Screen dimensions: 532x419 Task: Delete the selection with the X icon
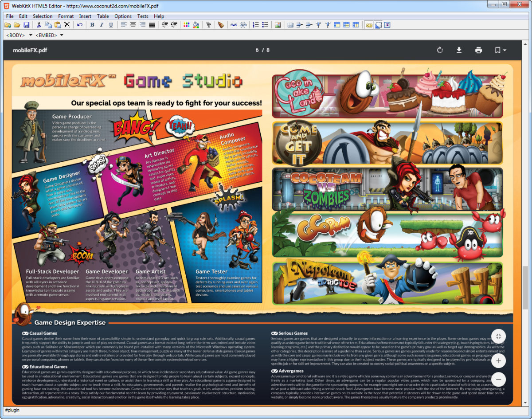point(67,25)
